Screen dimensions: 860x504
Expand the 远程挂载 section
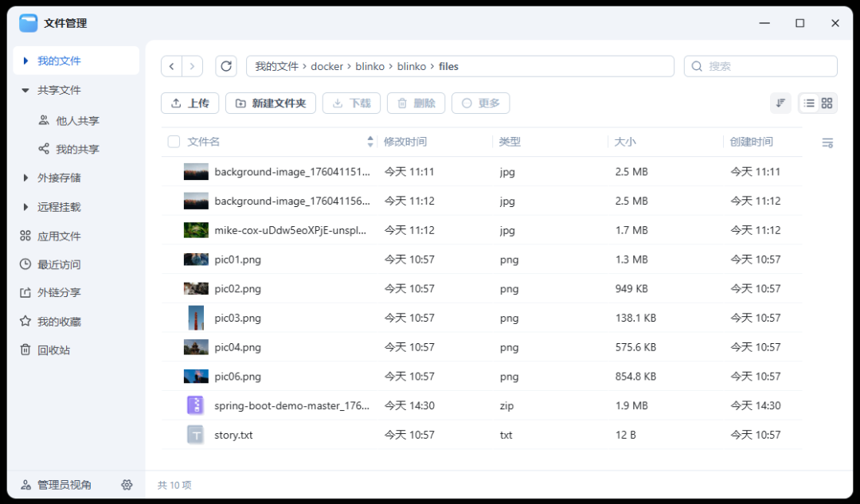pyautogui.click(x=26, y=207)
